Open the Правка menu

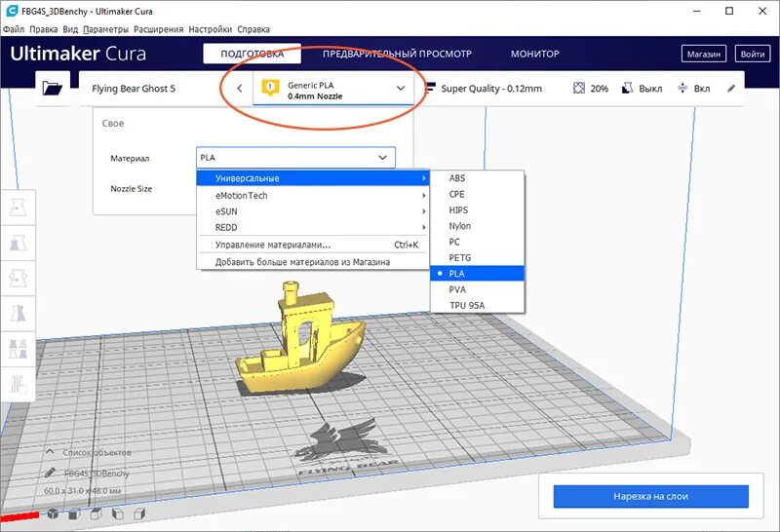[43, 29]
